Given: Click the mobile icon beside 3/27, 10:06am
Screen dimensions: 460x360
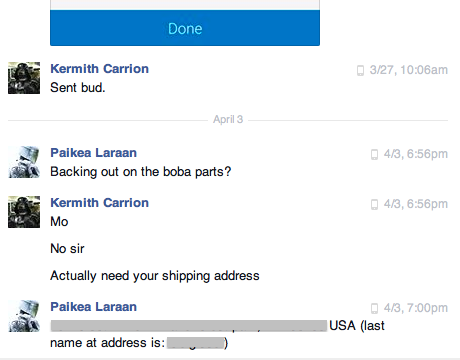Looking at the screenshot, I should tap(360, 70).
